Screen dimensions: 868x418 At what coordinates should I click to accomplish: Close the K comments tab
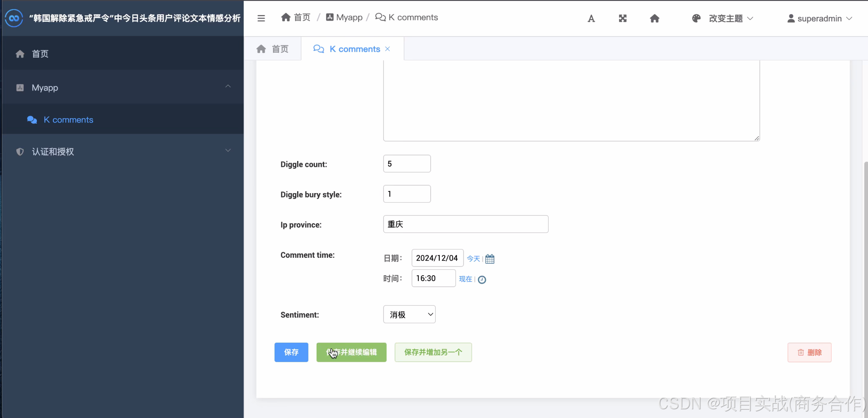(387, 49)
